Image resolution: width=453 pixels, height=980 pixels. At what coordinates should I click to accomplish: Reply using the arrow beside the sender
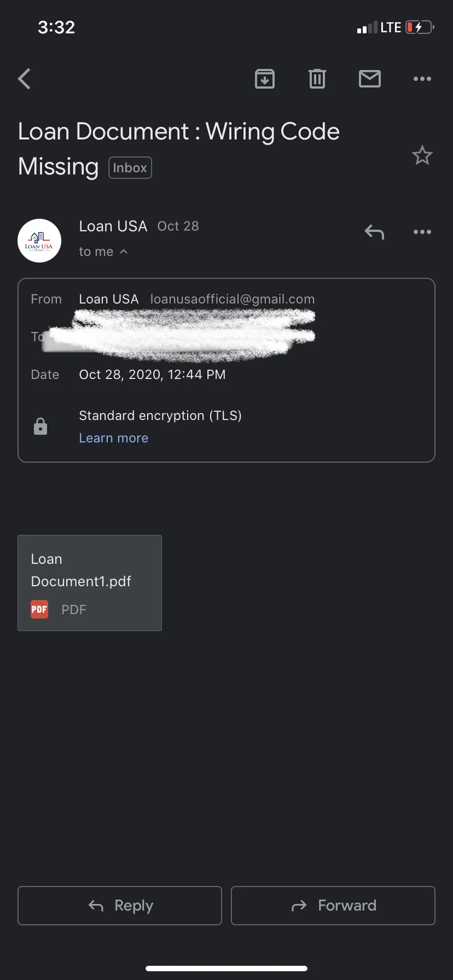click(374, 232)
